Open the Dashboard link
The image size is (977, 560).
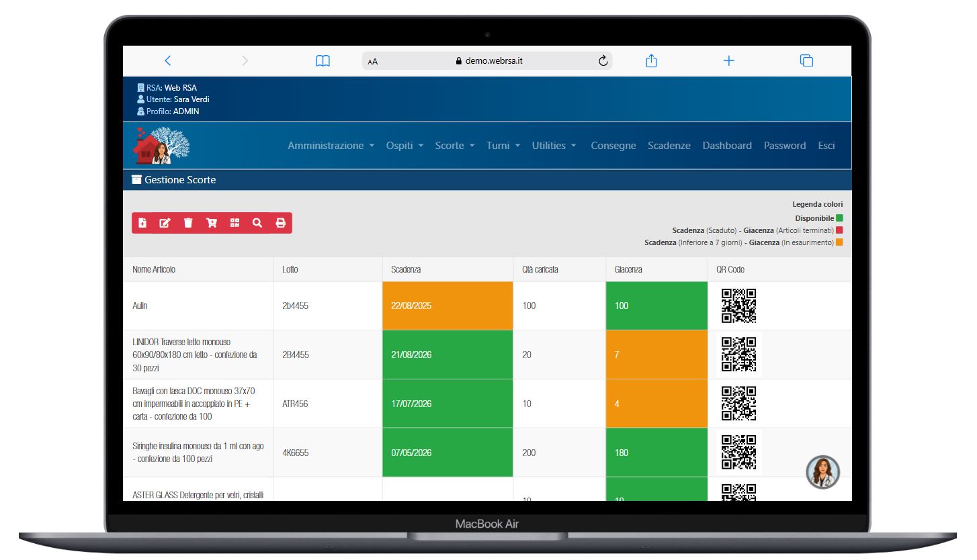[726, 146]
